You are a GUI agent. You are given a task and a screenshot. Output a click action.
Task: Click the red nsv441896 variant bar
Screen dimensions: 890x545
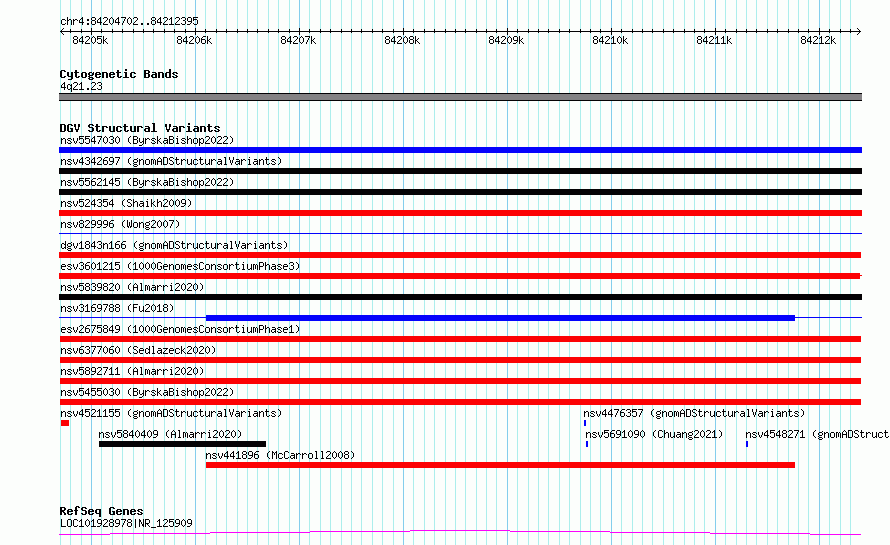click(x=500, y=465)
